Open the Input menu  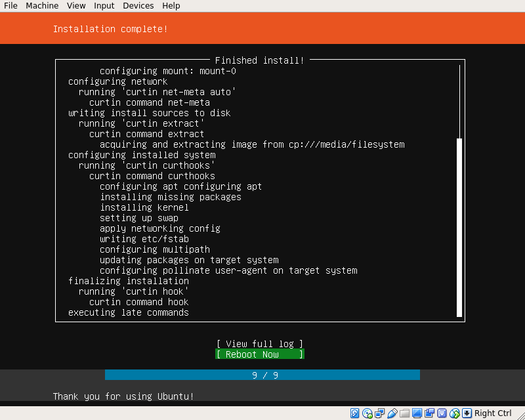pyautogui.click(x=104, y=6)
